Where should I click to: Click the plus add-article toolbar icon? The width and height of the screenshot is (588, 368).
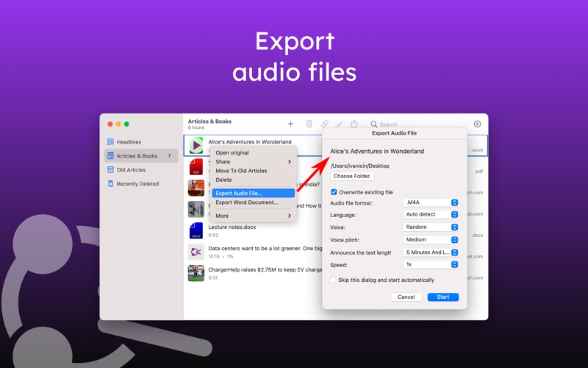click(x=290, y=124)
